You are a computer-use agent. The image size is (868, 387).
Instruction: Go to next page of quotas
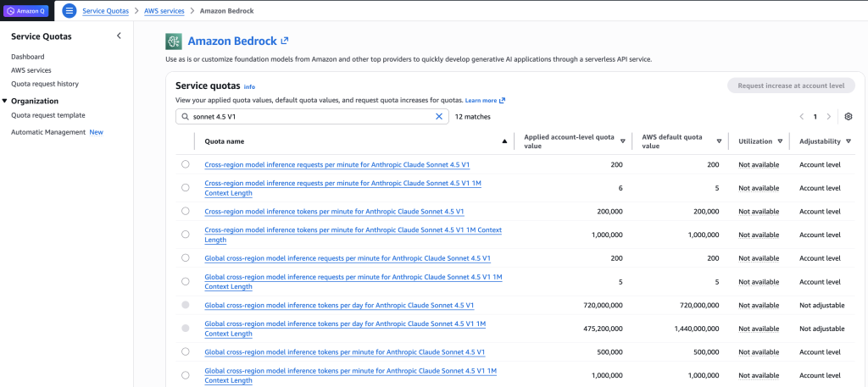829,117
